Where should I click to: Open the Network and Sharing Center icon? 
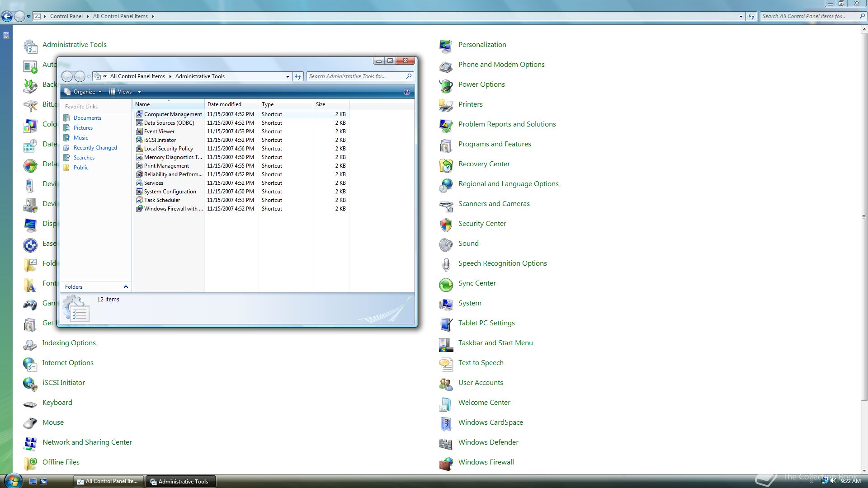click(x=30, y=443)
